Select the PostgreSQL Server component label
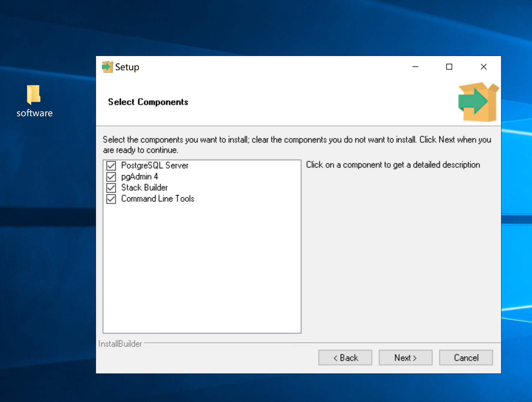 155,165
